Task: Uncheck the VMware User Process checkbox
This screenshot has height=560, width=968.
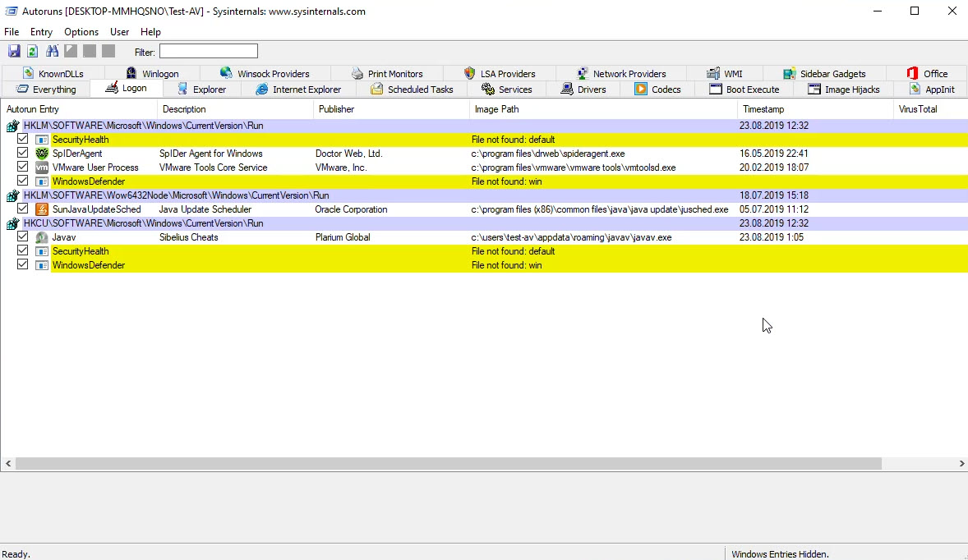Action: 23,167
